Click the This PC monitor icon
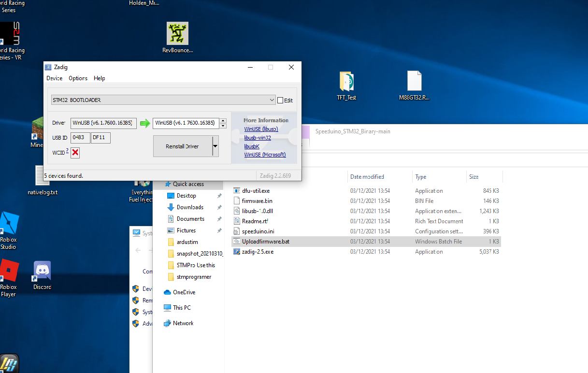The image size is (588, 373). [167, 308]
